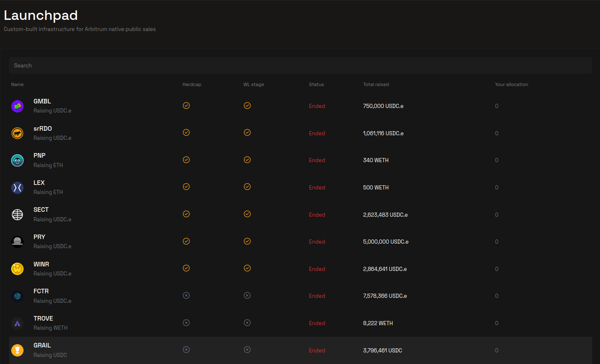The image size is (600, 364).
Task: Click WINR WL stage checkmark icon
Action: (x=247, y=268)
